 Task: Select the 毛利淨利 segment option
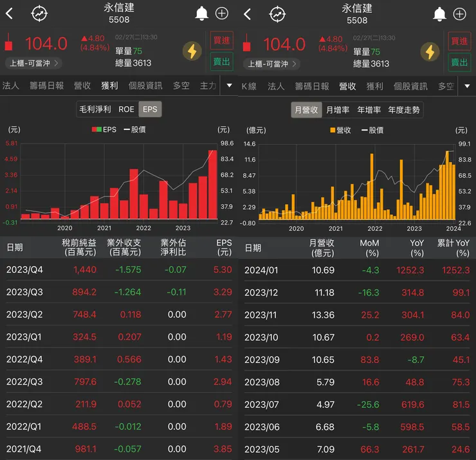[95, 109]
